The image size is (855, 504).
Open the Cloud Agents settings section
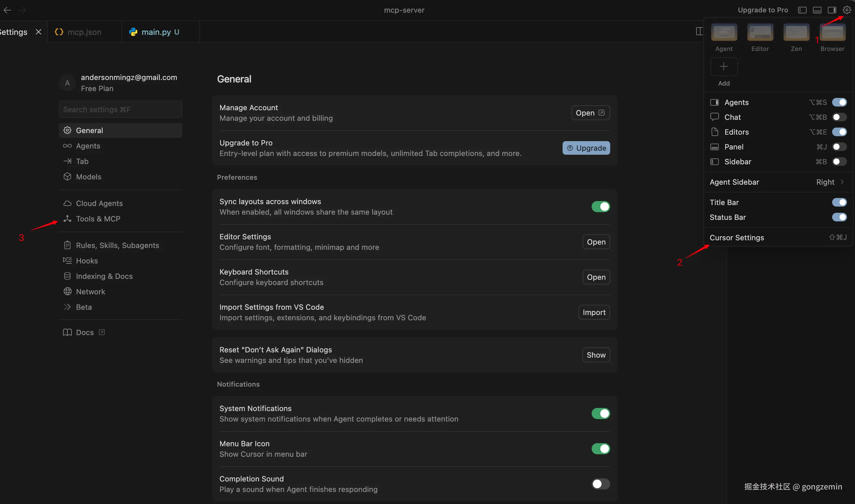(121, 203)
